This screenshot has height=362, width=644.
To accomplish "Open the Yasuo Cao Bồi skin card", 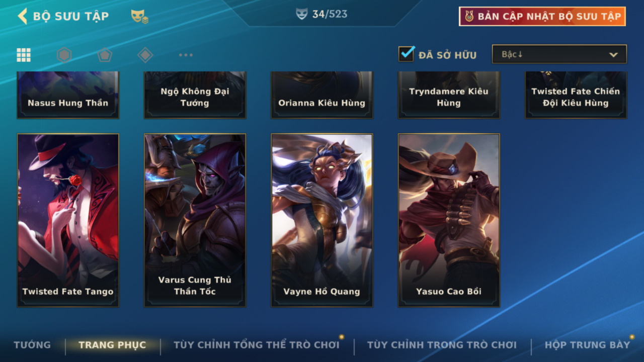I will (x=449, y=220).
